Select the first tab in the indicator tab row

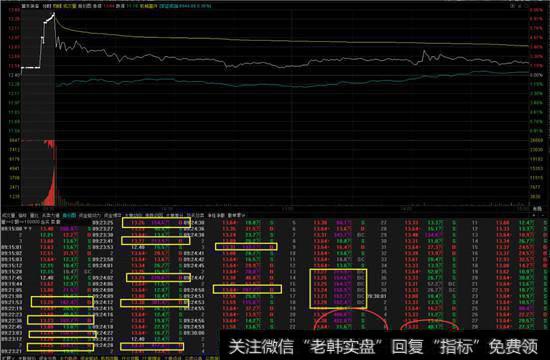(8, 216)
